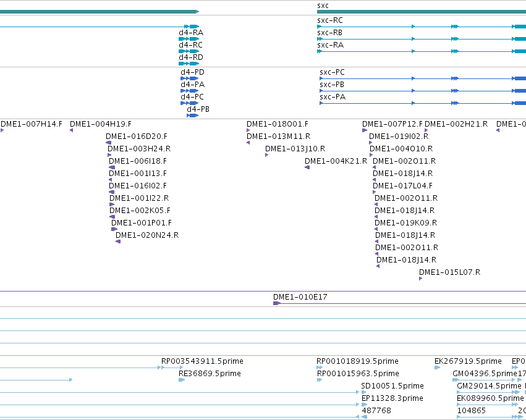
Task: Choose the sxc-PA protein label
Action: coord(333,97)
